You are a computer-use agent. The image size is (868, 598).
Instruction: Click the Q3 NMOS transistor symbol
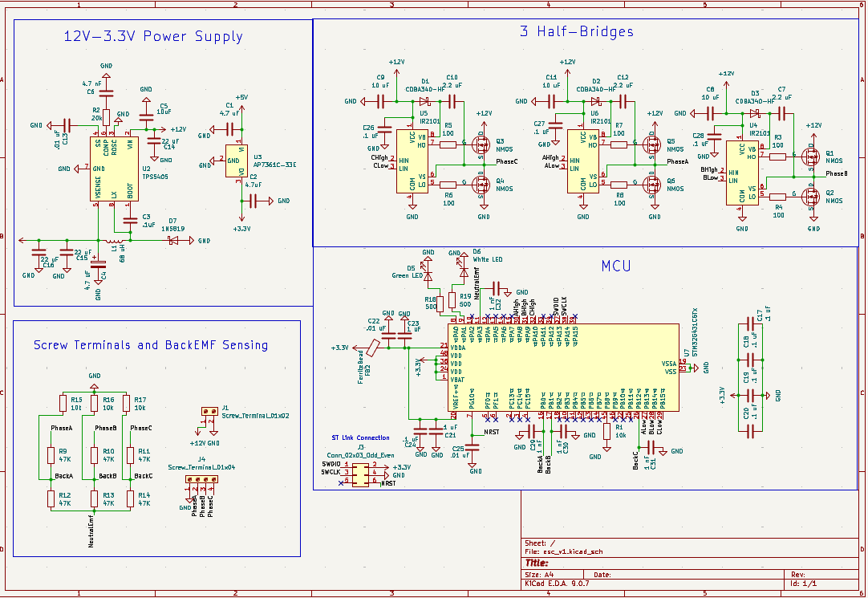pos(481,145)
